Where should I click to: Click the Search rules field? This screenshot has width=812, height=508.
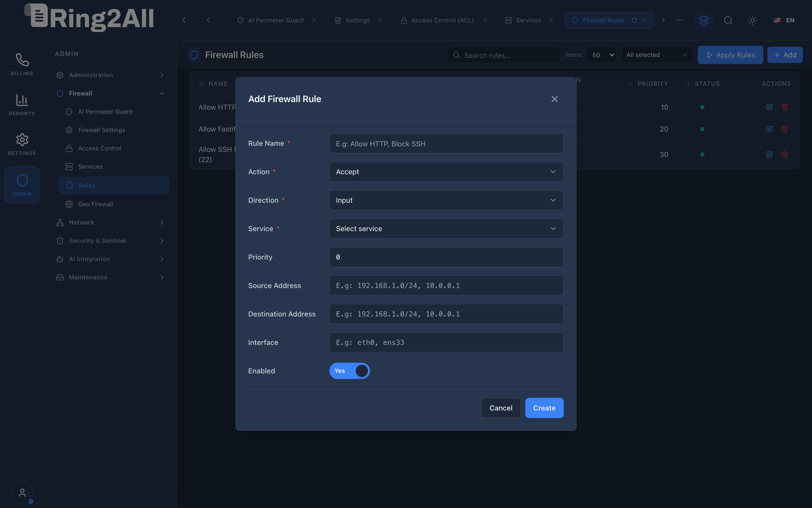504,55
